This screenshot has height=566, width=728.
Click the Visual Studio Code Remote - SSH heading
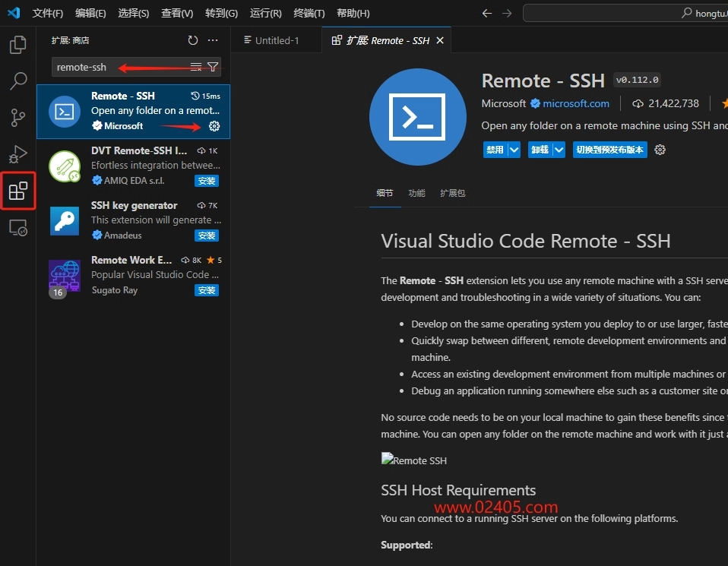tap(526, 241)
